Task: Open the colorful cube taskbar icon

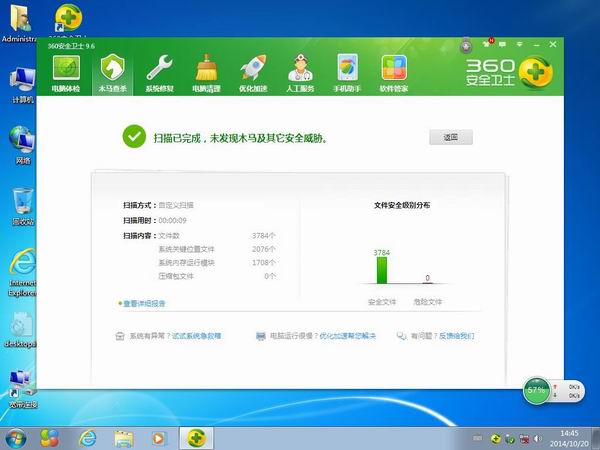Action: click(x=50, y=439)
